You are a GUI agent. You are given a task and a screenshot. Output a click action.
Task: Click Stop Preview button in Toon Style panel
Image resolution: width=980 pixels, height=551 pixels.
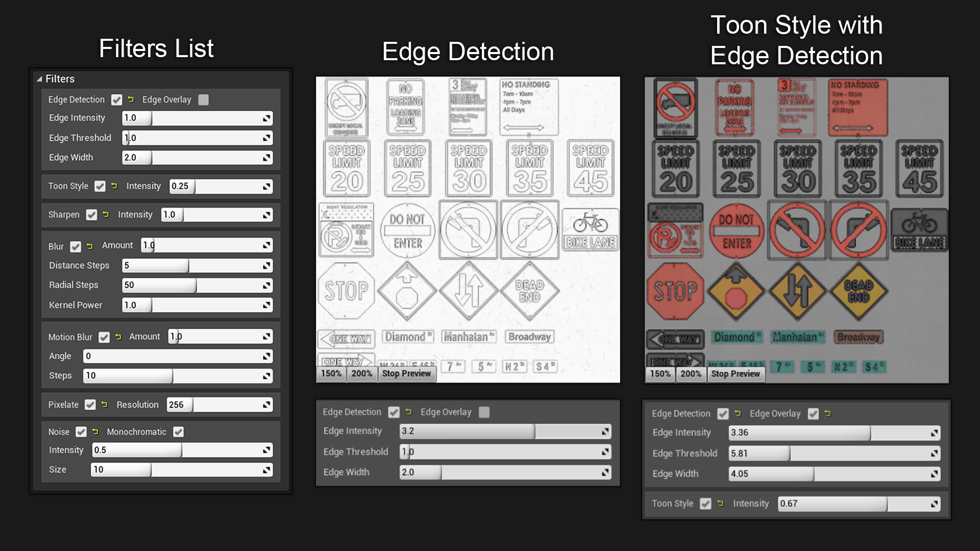[x=734, y=373]
